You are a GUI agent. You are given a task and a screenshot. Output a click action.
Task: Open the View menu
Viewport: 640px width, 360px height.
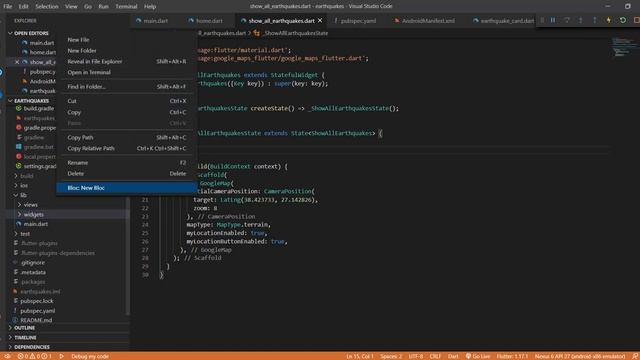click(x=71, y=6)
